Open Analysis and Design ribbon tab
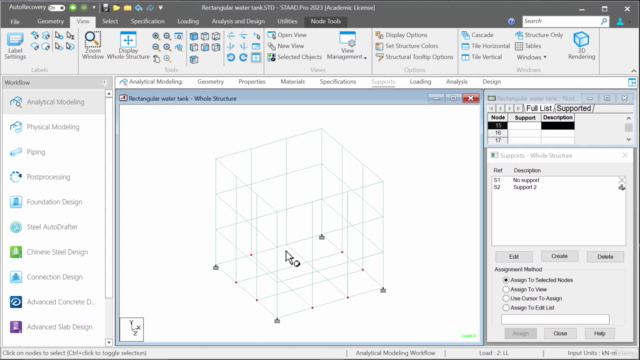Screen dimensions: 640x360 tap(238, 21)
